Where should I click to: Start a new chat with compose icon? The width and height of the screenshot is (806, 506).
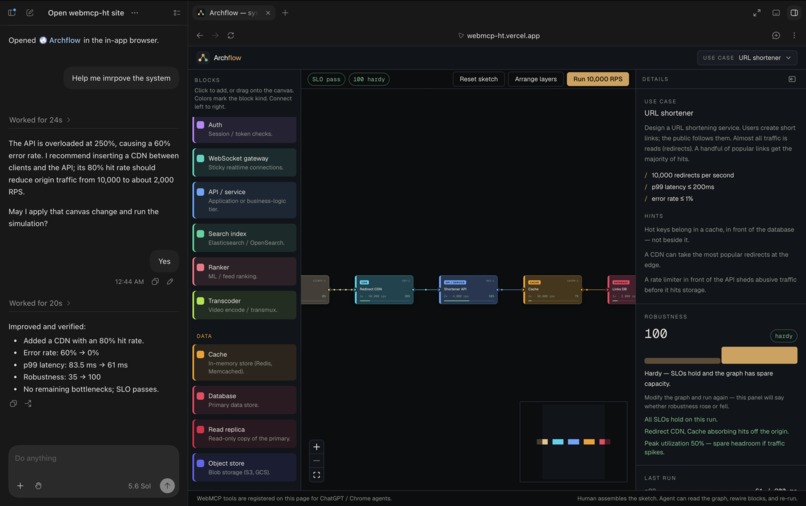coord(30,13)
